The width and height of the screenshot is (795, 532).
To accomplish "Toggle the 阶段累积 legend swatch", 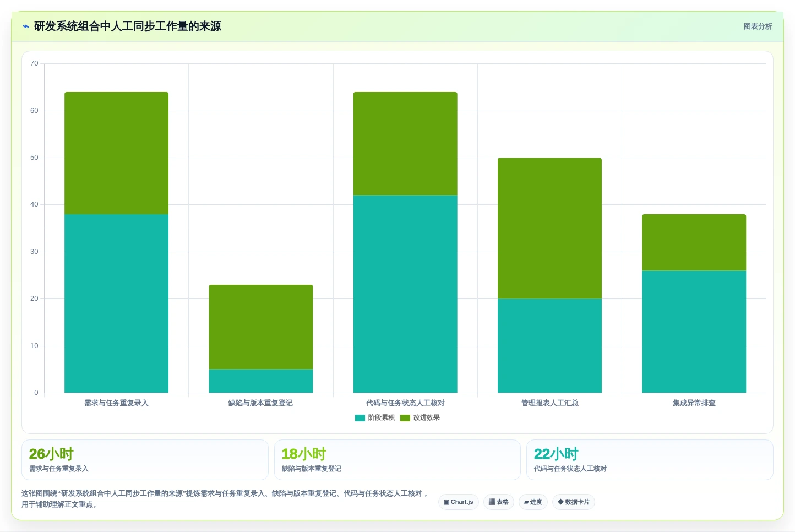I will point(360,418).
